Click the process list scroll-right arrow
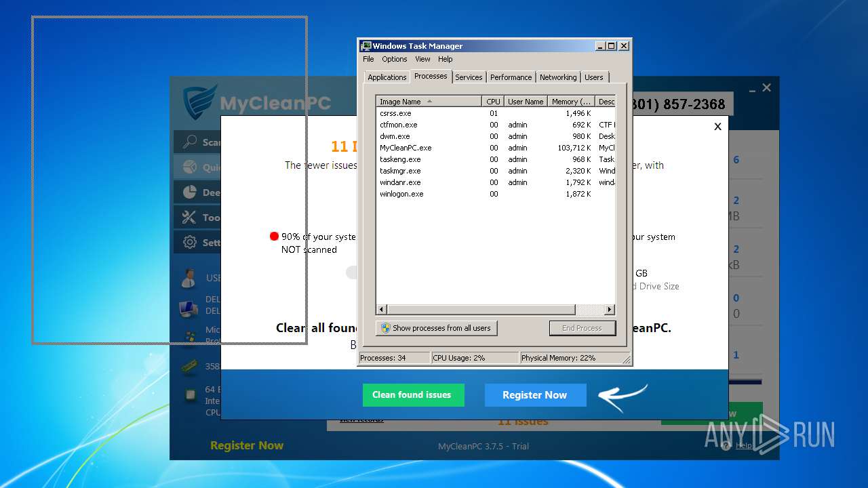The width and height of the screenshot is (868, 488). point(610,310)
